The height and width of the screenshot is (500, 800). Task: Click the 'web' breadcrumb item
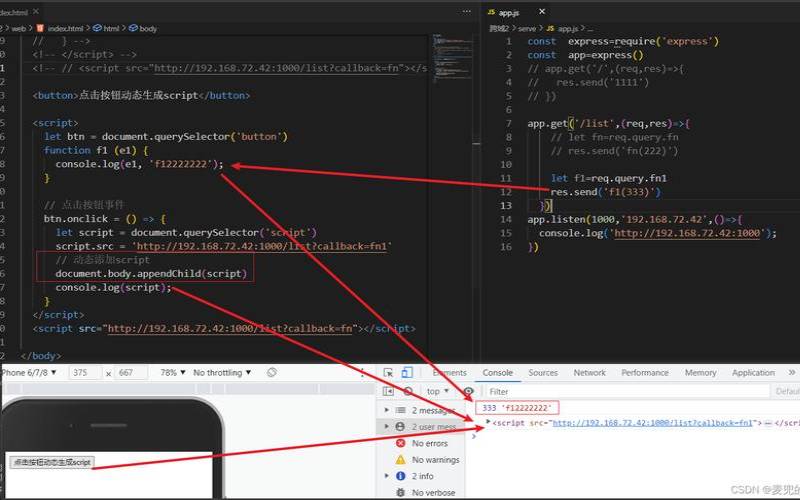point(18,29)
